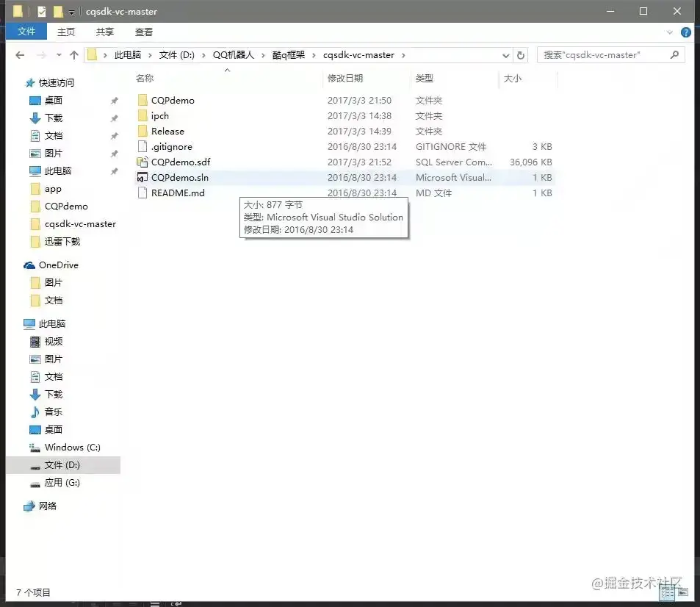The image size is (700, 607).
Task: Open the 主页 ribbon tab
Action: (66, 32)
